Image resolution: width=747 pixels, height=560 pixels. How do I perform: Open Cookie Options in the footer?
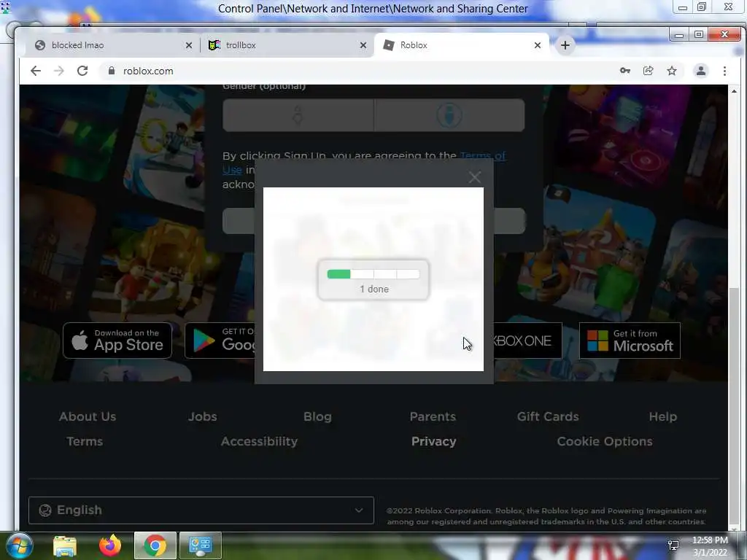(x=605, y=441)
